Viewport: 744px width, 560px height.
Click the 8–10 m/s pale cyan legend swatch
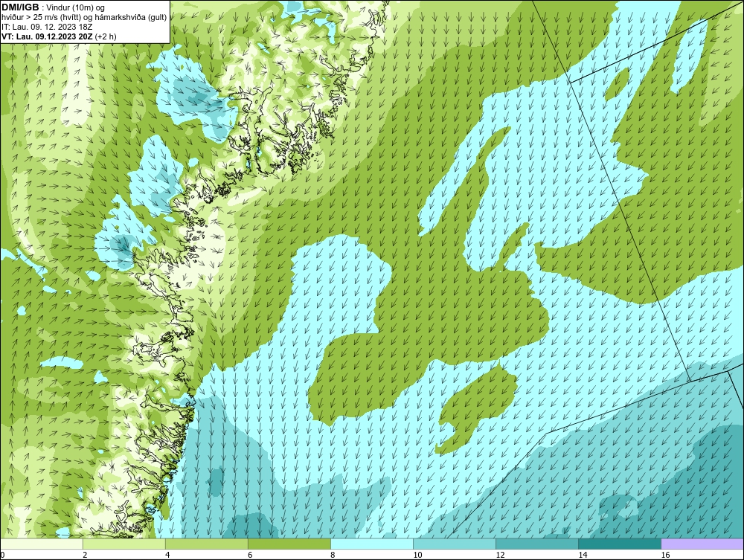(x=372, y=544)
